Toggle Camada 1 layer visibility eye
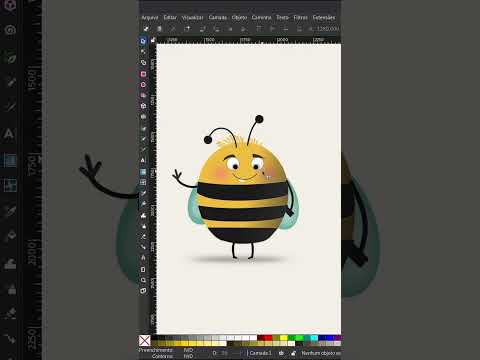 [x=281, y=353]
